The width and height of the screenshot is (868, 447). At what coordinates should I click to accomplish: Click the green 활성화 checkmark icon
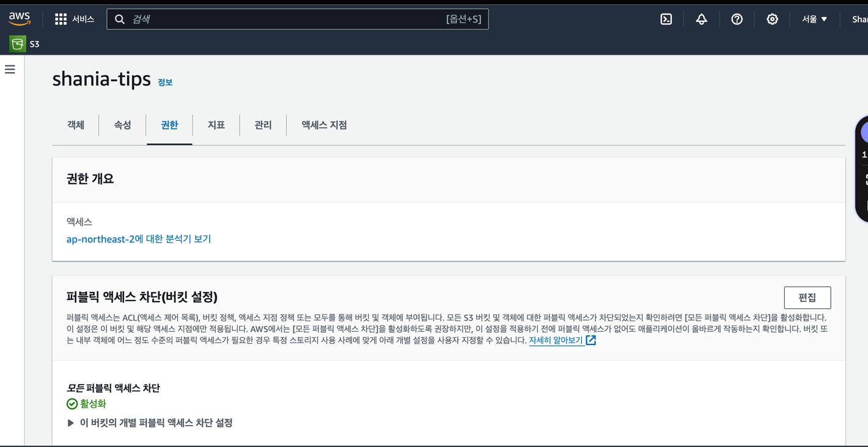(72, 404)
